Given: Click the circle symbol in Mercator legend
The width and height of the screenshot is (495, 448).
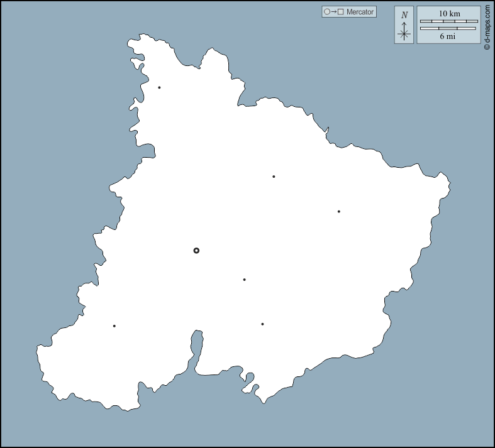Looking at the screenshot, I should click(x=326, y=12).
